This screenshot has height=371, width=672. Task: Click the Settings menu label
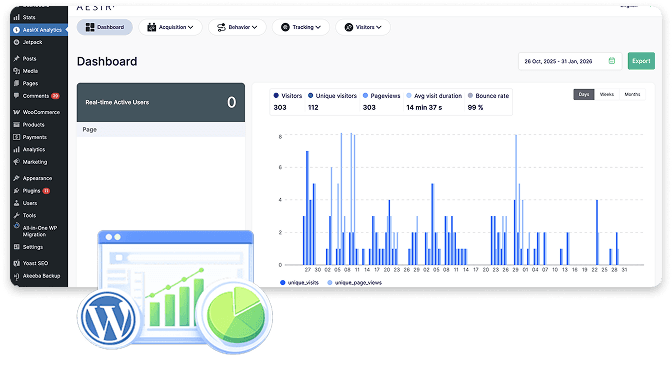33,247
